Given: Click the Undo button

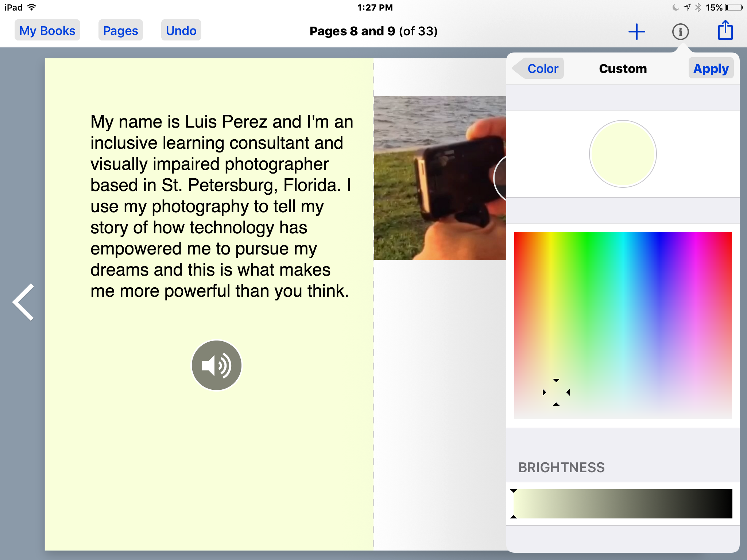Looking at the screenshot, I should coord(181,30).
